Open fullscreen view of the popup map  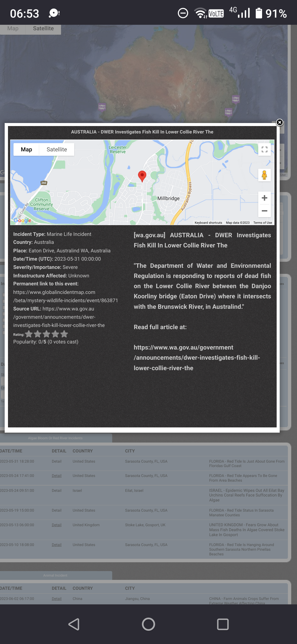[264, 149]
